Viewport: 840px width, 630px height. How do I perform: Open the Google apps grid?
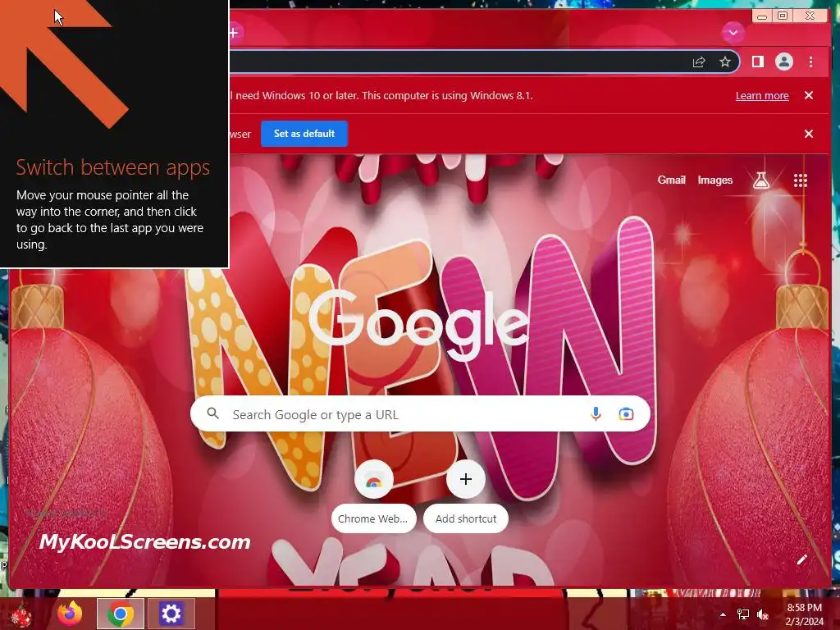[x=801, y=180]
